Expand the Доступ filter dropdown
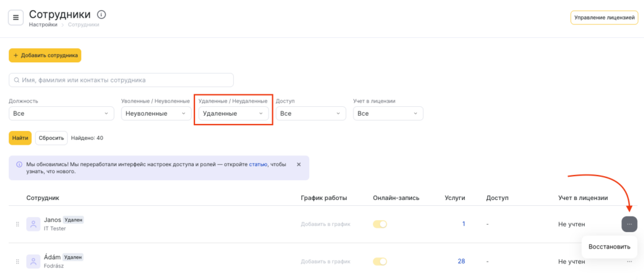 [x=311, y=113]
